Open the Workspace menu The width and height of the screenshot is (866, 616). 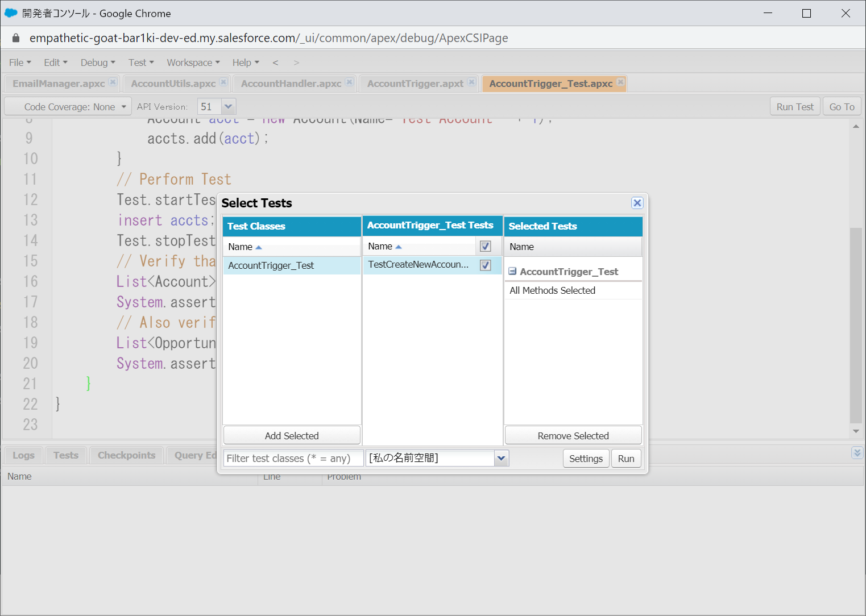193,63
